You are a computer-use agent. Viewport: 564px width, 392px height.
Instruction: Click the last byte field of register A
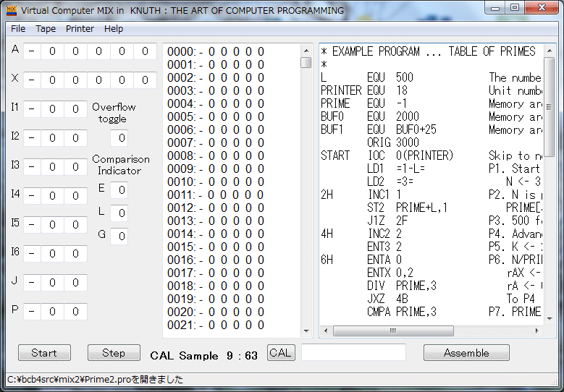tap(145, 51)
